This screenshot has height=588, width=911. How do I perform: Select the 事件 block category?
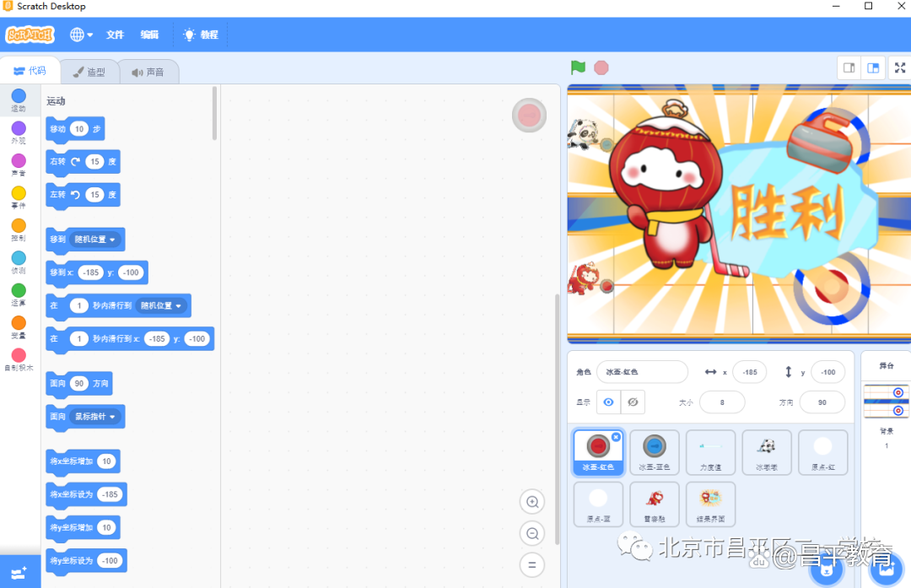point(19,197)
